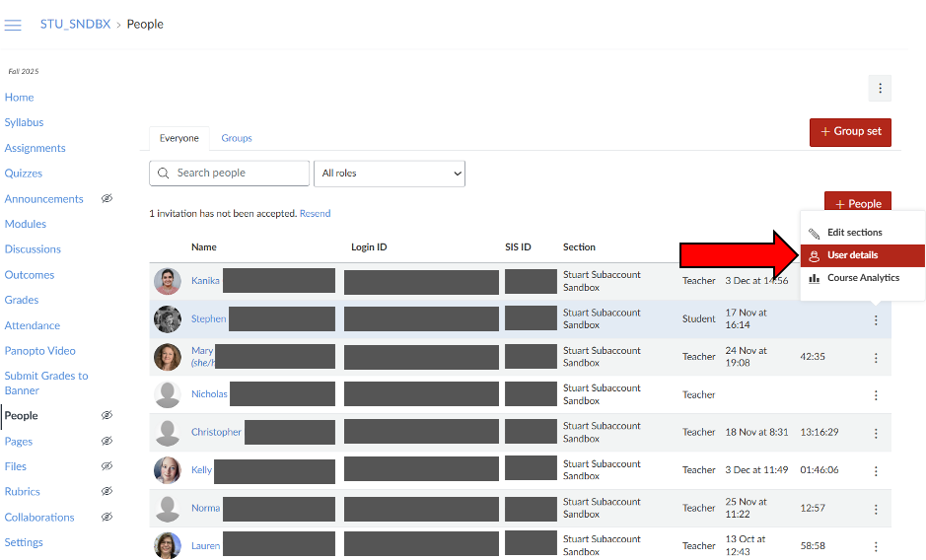Click the Group set button
Viewport: 926px width, 560px height.
pos(850,132)
